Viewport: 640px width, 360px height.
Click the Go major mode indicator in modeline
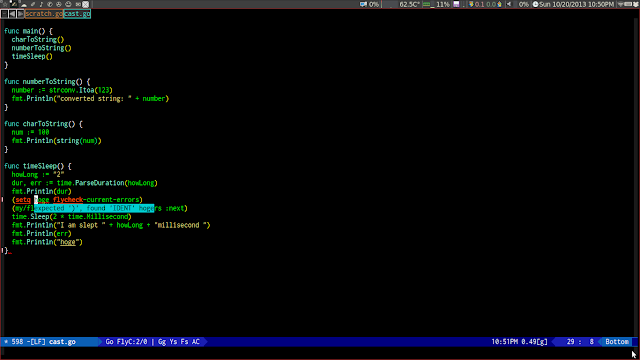pyautogui.click(x=109, y=342)
